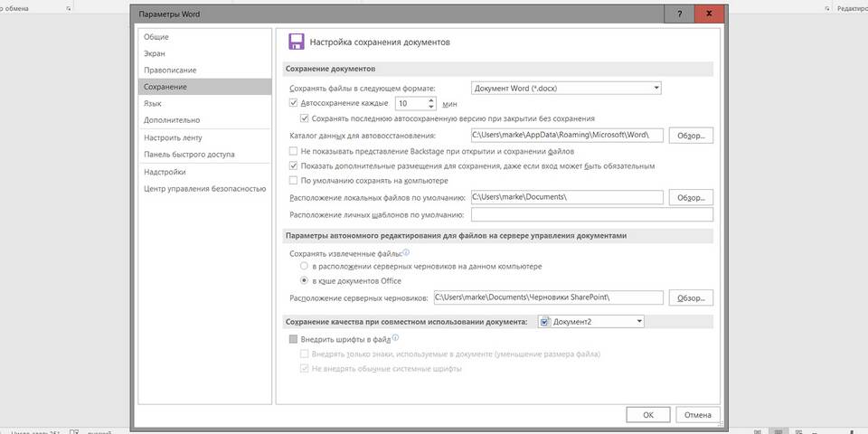Click the Отмена button
Screen dimensions: 868x434
(x=697, y=415)
